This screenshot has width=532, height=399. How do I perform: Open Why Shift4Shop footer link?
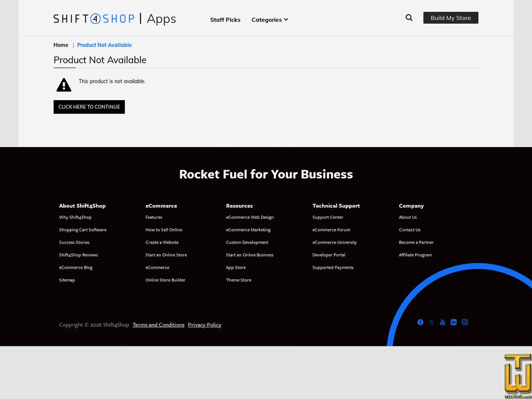click(76, 217)
